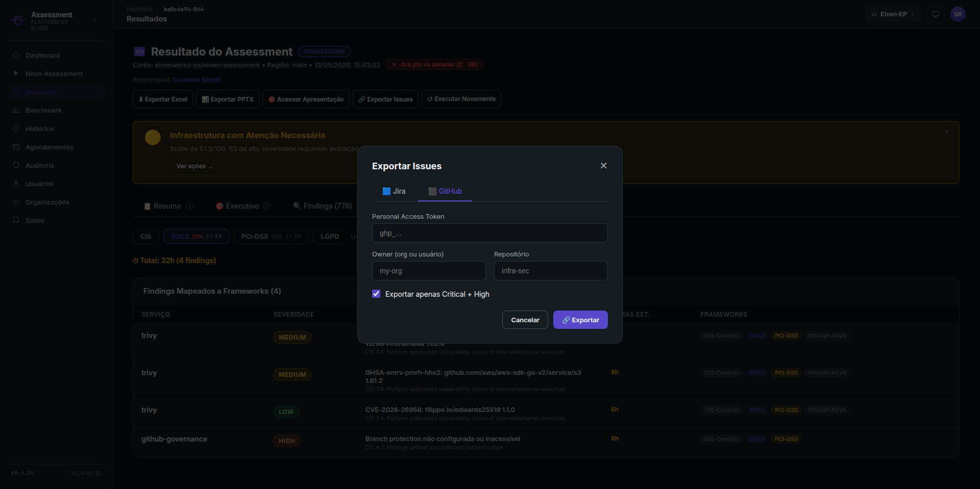The height and width of the screenshot is (489, 980).
Task: Select Resultado in the sidebar
Action: [56, 92]
